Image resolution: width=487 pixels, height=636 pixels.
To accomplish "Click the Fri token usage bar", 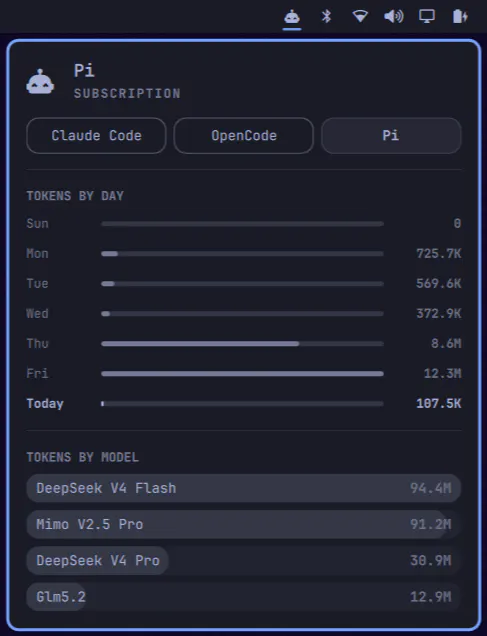I will [242, 374].
